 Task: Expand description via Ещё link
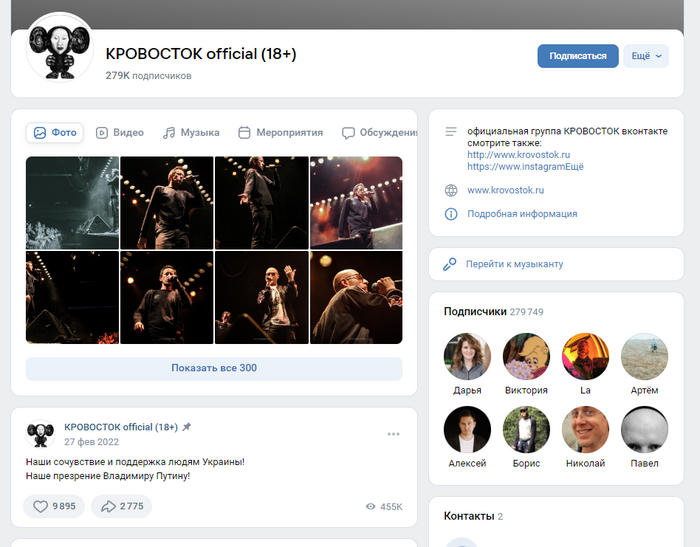pyautogui.click(x=575, y=167)
